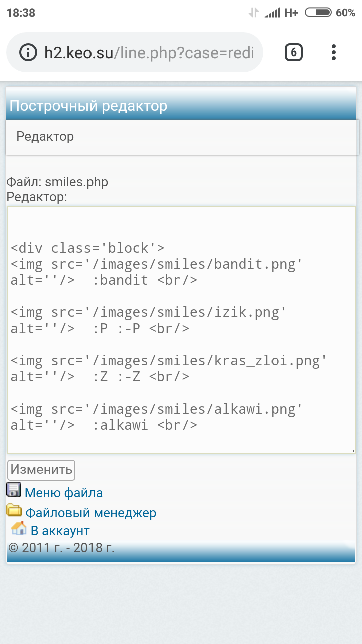Click the textarea resize handle corner
The width and height of the screenshot is (362, 644).
pyautogui.click(x=353, y=451)
